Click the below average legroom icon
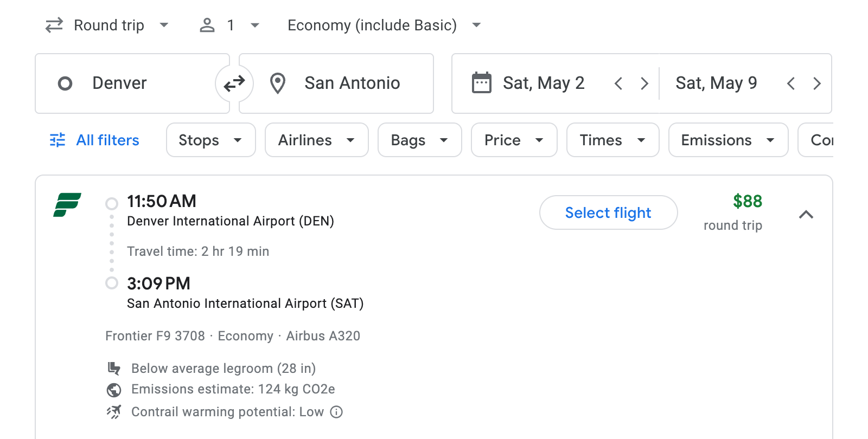The width and height of the screenshot is (868, 439). click(x=114, y=368)
